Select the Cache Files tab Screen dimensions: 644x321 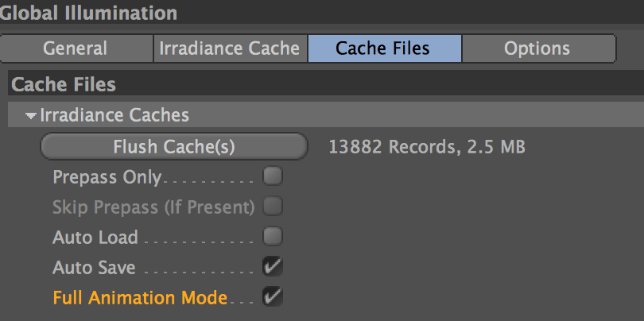tap(385, 48)
